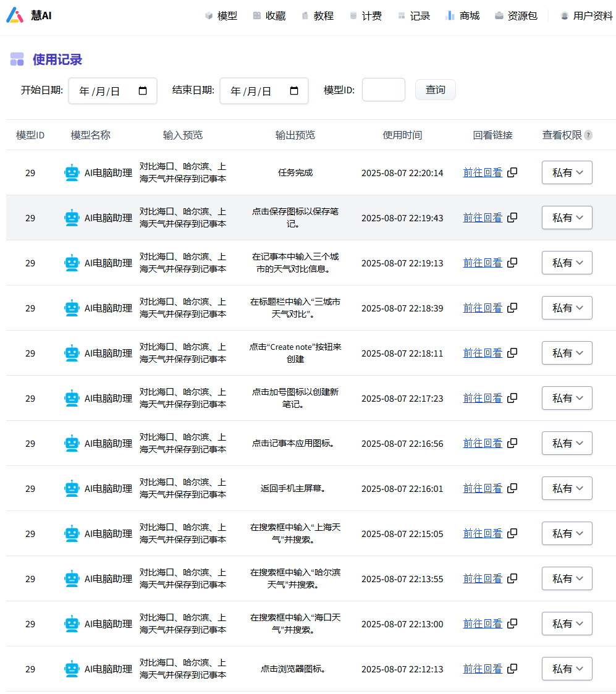The height and width of the screenshot is (694, 616).
Task: Open the 模型 navigation item
Action: coord(221,16)
